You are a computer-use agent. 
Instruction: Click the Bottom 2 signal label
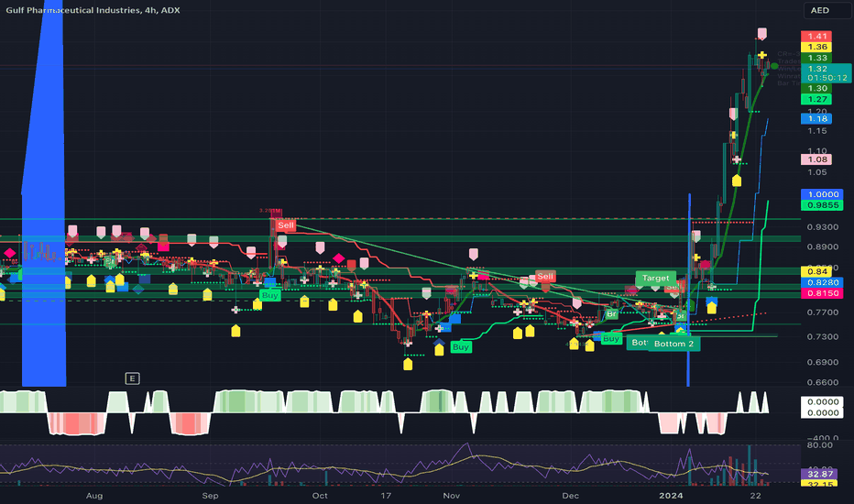[673, 344]
